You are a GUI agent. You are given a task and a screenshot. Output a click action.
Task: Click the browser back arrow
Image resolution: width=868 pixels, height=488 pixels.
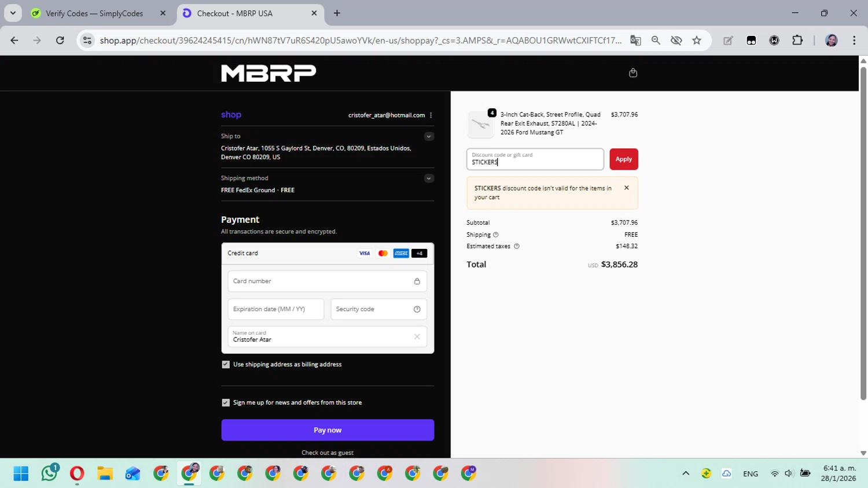coord(14,41)
